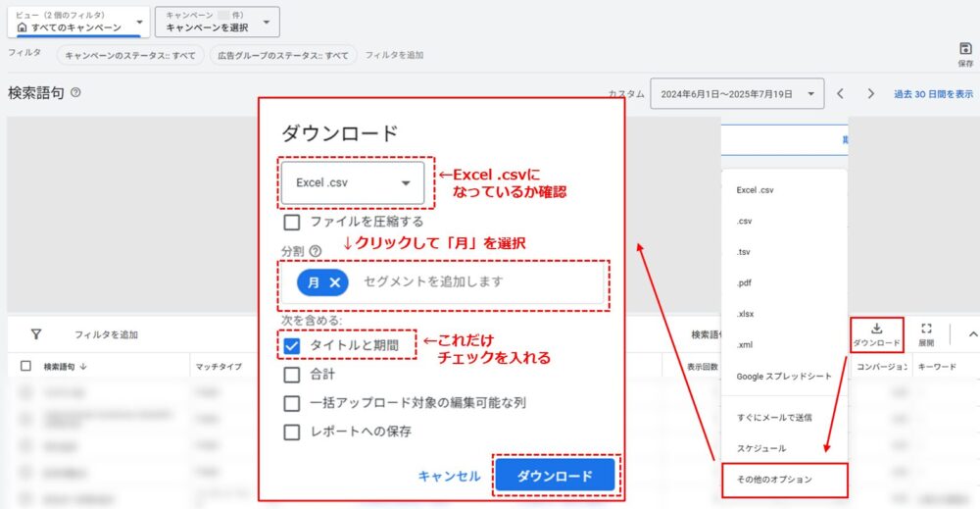
Task: Open the custom date range dropdown
Action: [737, 94]
